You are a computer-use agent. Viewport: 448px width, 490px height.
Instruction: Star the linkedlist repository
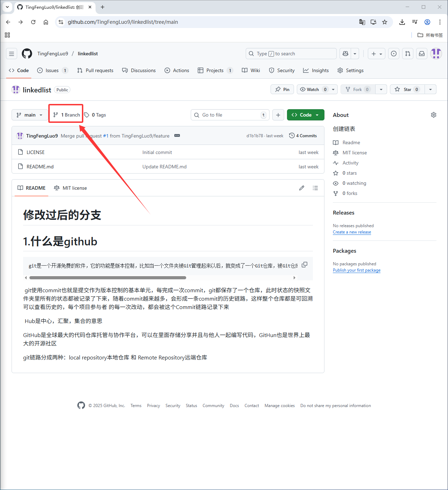point(407,89)
